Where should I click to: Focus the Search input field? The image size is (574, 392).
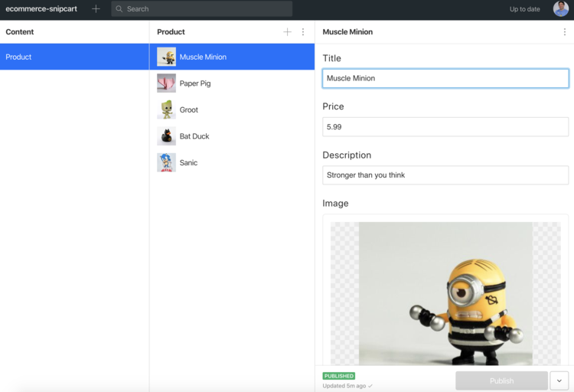click(x=202, y=8)
